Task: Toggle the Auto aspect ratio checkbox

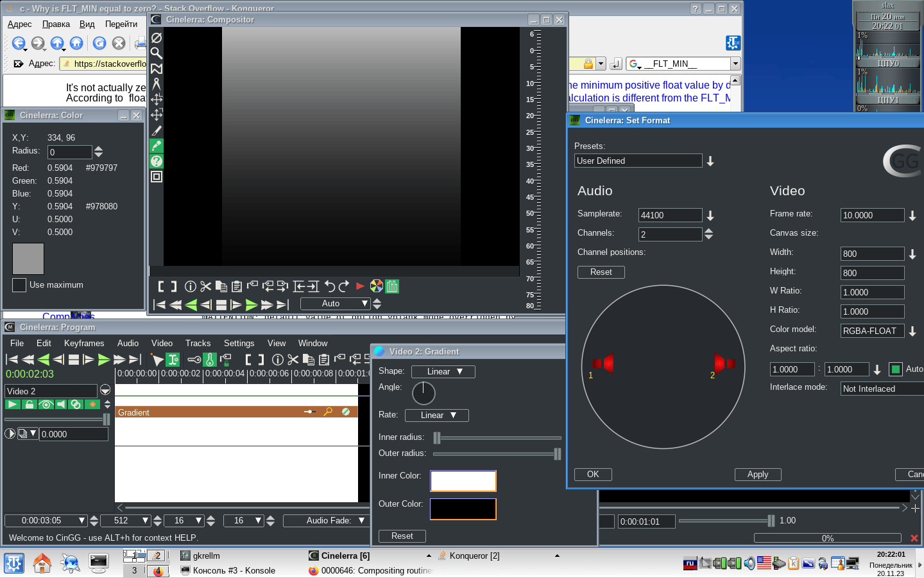Action: click(x=896, y=369)
